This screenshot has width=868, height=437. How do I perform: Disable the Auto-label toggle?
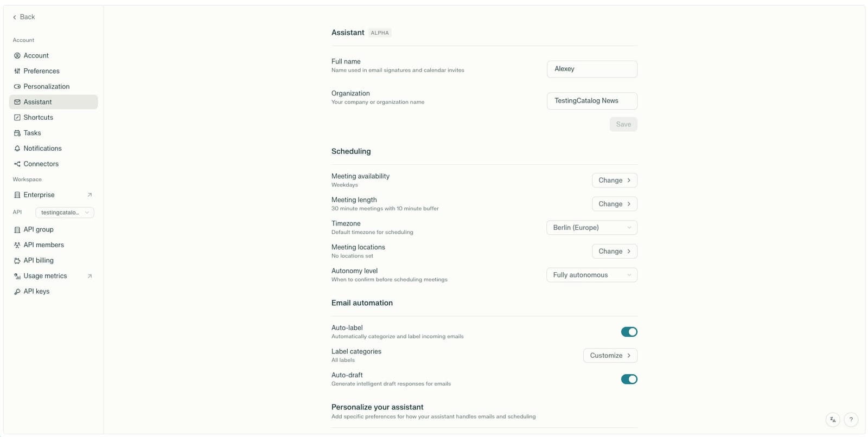629,332
